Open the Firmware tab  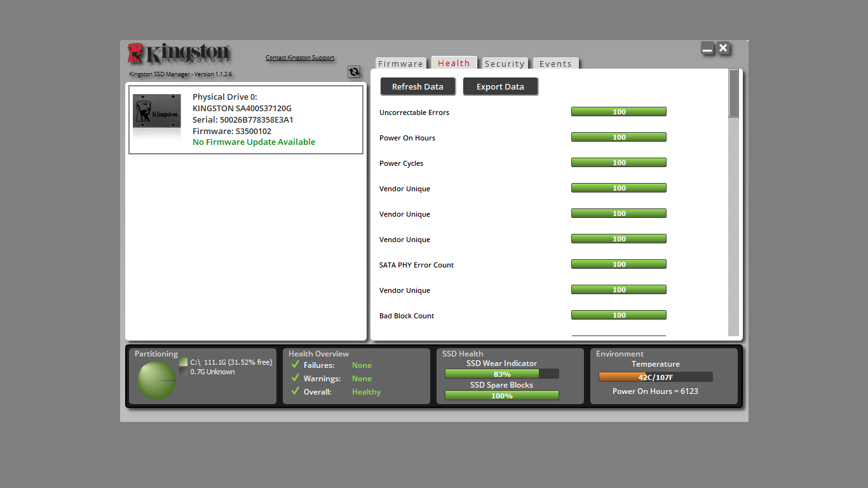[400, 64]
